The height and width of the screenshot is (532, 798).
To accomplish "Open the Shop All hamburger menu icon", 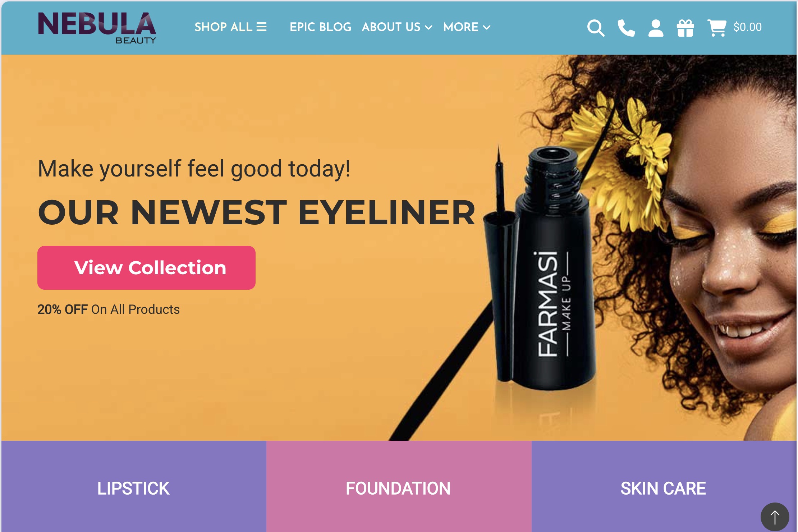I will [x=261, y=27].
